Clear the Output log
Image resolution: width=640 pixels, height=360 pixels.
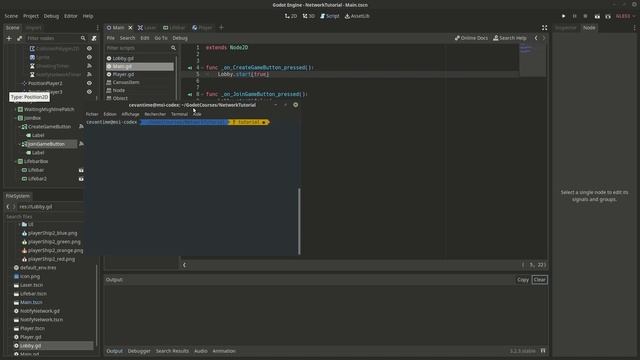(x=540, y=280)
